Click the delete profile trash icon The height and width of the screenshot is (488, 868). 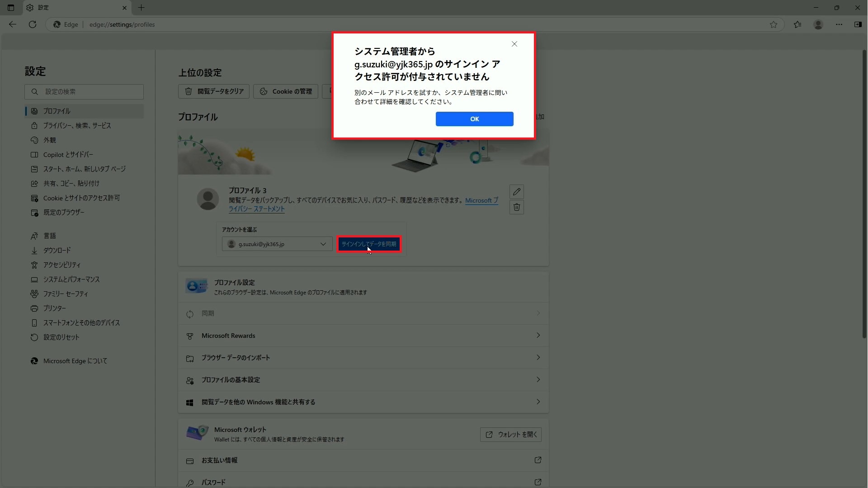[516, 207]
